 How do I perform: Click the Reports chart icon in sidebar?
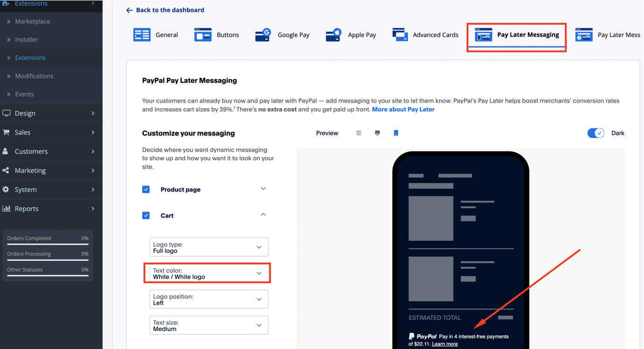(x=6, y=208)
